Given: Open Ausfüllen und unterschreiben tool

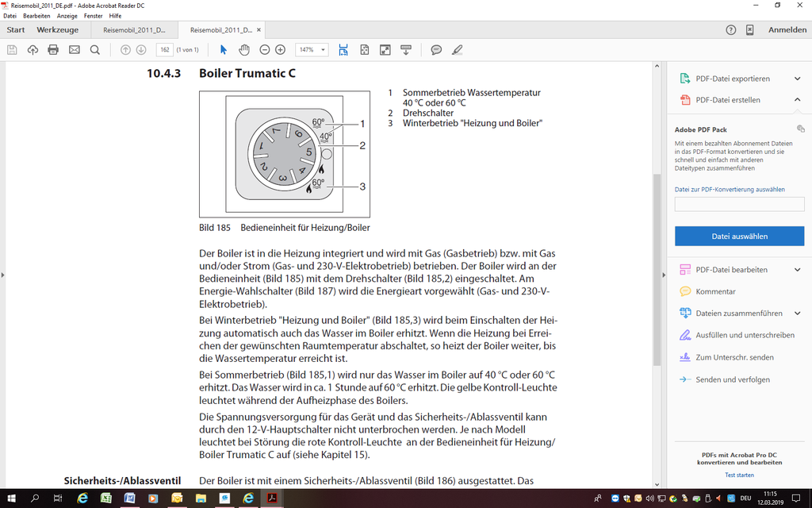Looking at the screenshot, I should (745, 336).
